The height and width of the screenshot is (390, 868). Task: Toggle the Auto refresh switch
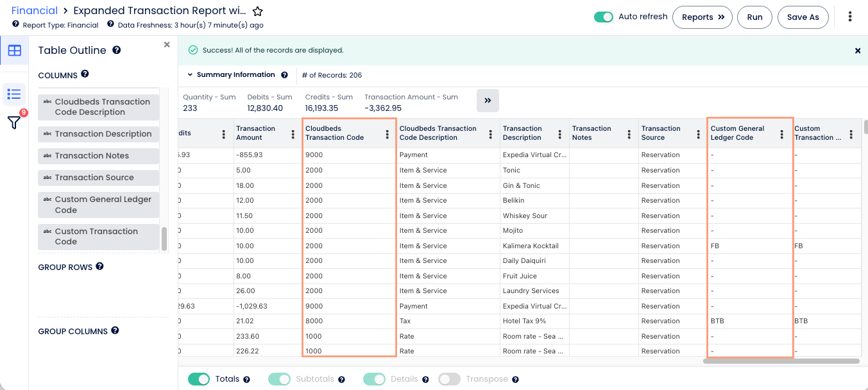pyautogui.click(x=604, y=17)
